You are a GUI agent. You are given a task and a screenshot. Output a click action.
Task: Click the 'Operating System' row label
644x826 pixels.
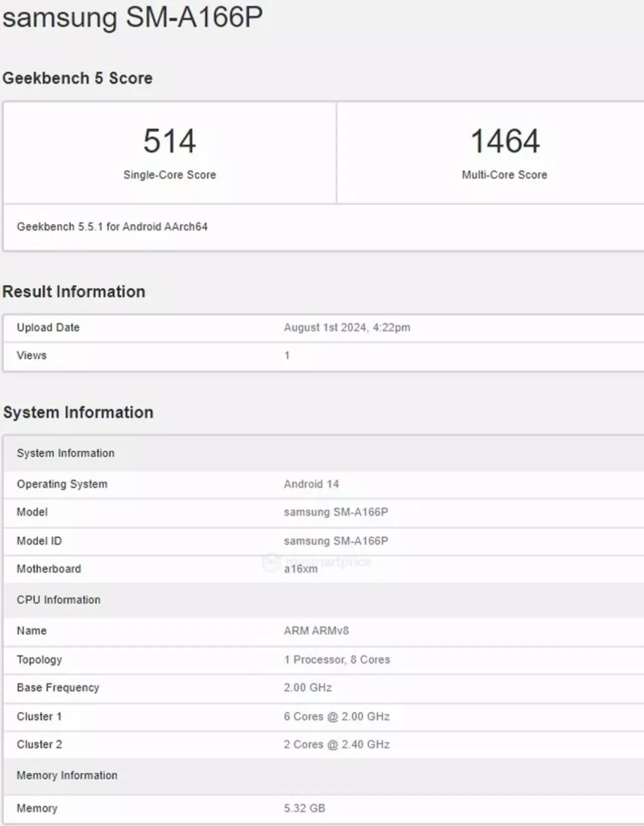click(62, 484)
